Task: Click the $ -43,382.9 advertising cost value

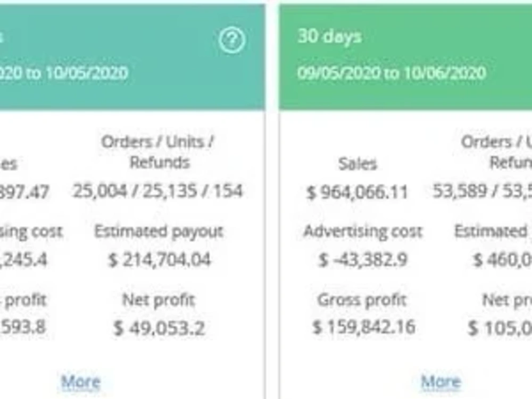Action: [363, 261]
